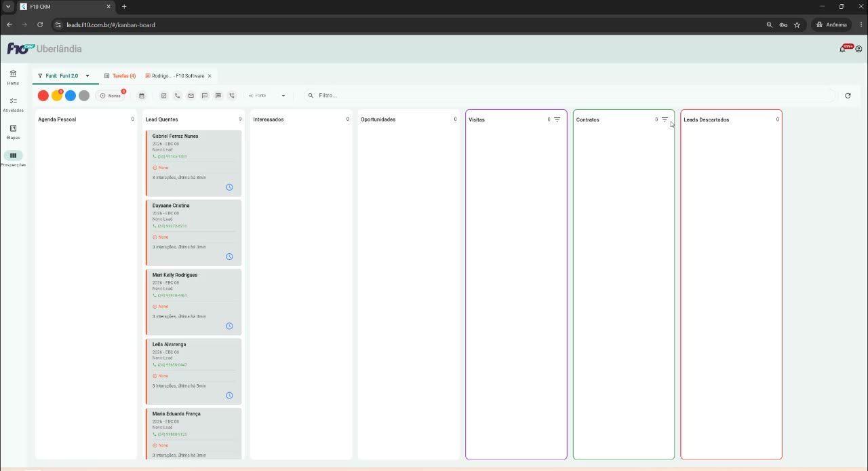Click the email envelope icon in the toolbar

pyautogui.click(x=191, y=96)
